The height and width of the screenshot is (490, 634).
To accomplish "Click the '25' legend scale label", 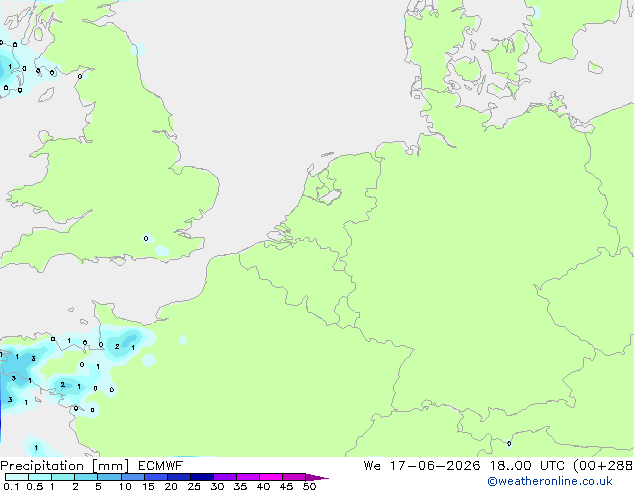I will click(194, 486).
